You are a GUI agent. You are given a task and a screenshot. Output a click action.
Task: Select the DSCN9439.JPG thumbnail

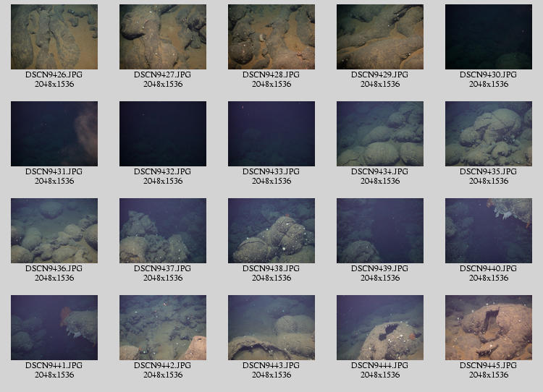click(x=380, y=231)
